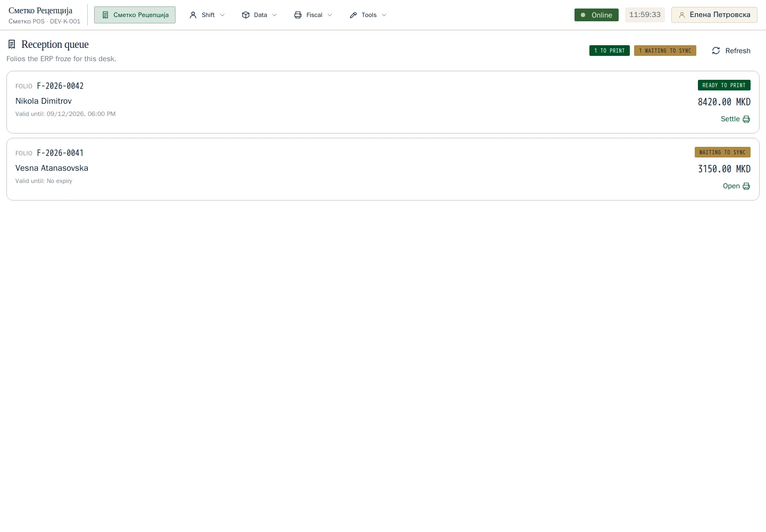Click guest name Vesna Atanasovska
This screenshot has height=532, width=766.
(52, 168)
